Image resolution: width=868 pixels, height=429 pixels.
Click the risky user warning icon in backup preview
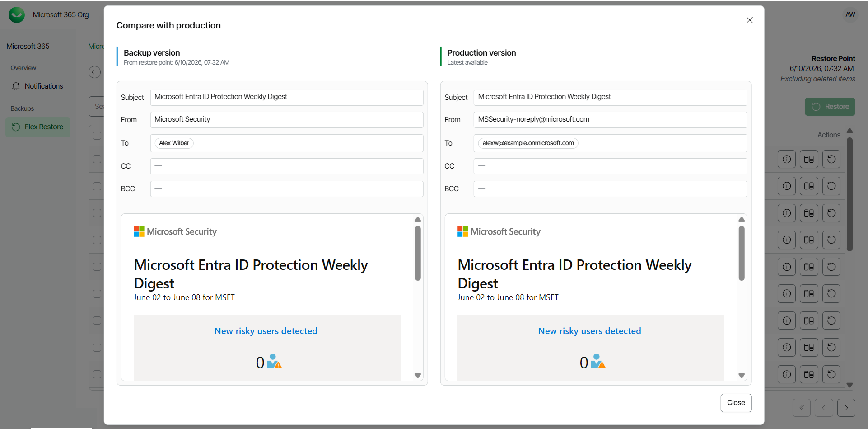274,362
